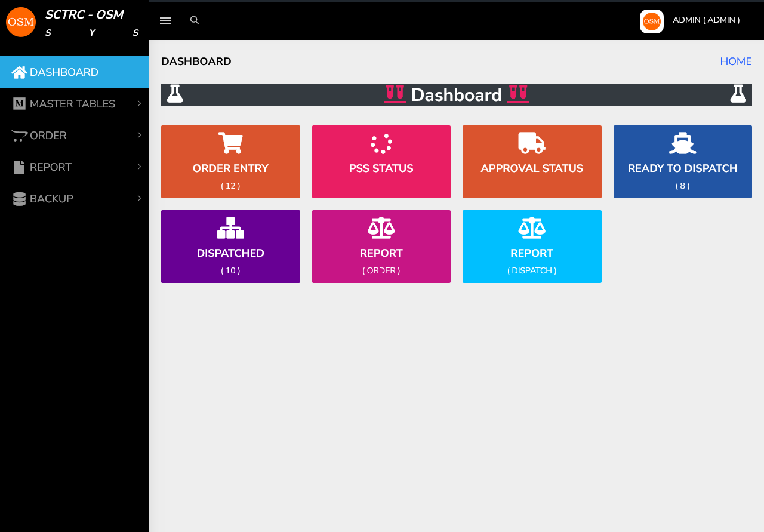Image resolution: width=764 pixels, height=532 pixels.
Task: Open the ADMIN ( ADMIN ) user menu
Action: pyautogui.click(x=706, y=20)
